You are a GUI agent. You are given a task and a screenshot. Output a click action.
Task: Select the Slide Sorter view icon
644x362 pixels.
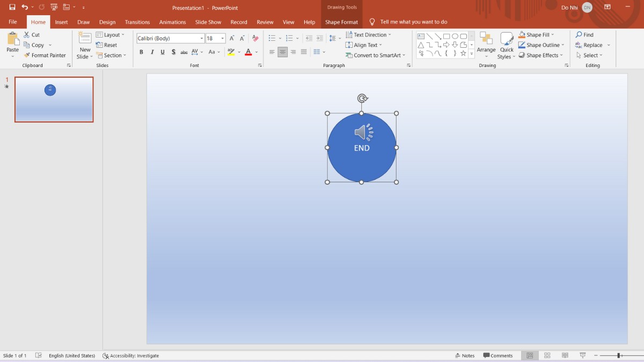(x=547, y=356)
